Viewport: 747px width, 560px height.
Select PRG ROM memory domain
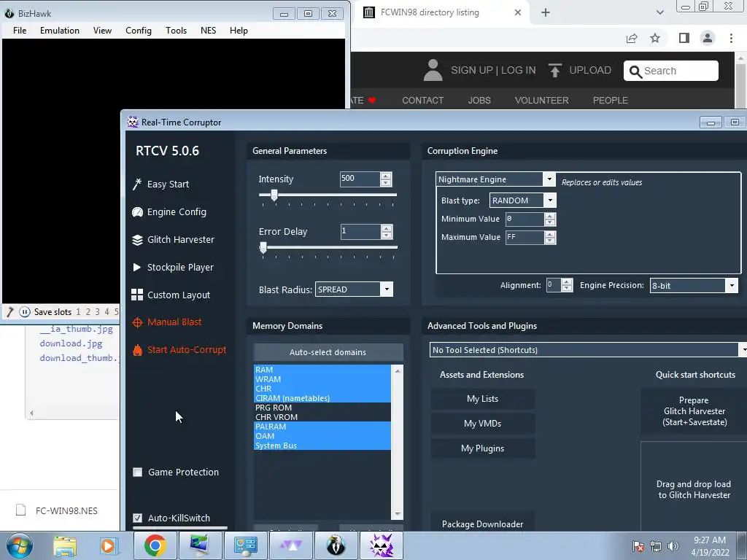coord(322,408)
